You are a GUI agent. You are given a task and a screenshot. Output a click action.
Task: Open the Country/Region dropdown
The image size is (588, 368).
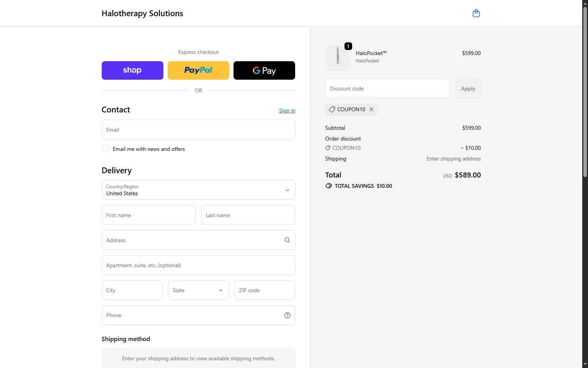click(x=198, y=190)
